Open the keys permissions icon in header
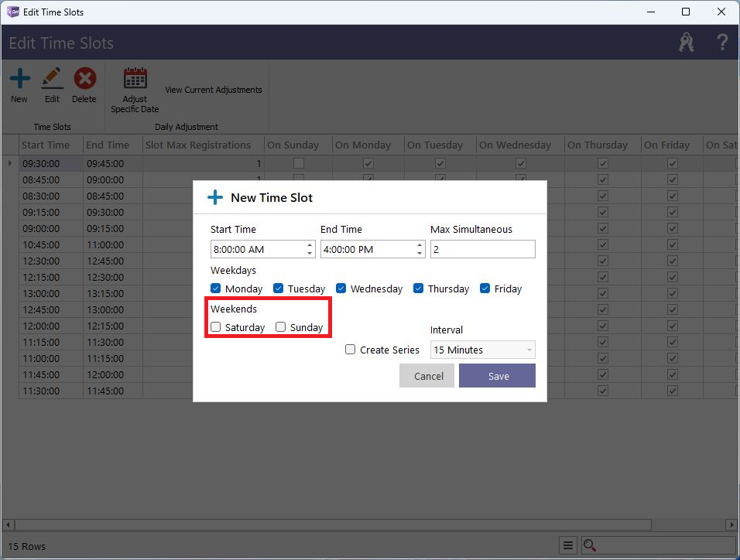Image resolution: width=740 pixels, height=560 pixels. coord(686,43)
